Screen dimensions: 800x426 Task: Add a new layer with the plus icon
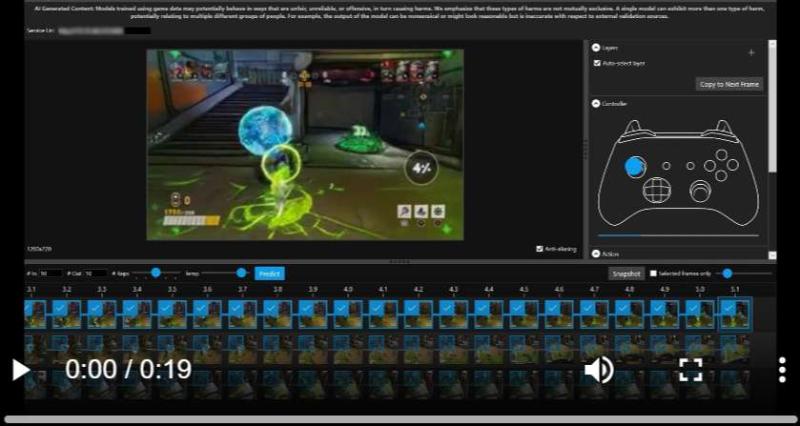coord(751,53)
